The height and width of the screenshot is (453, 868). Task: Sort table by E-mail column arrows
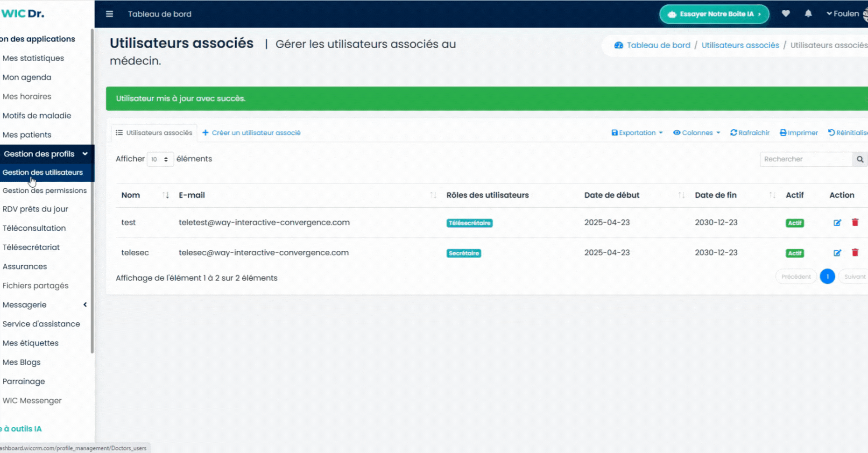(x=433, y=195)
